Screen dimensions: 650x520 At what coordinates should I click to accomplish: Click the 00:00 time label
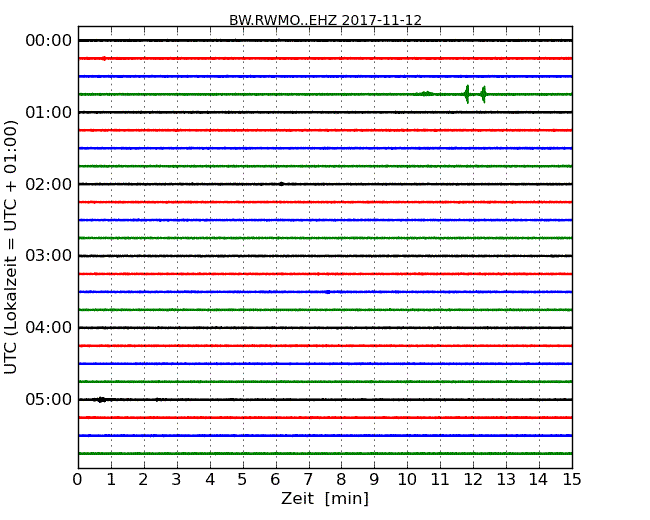click(49, 41)
